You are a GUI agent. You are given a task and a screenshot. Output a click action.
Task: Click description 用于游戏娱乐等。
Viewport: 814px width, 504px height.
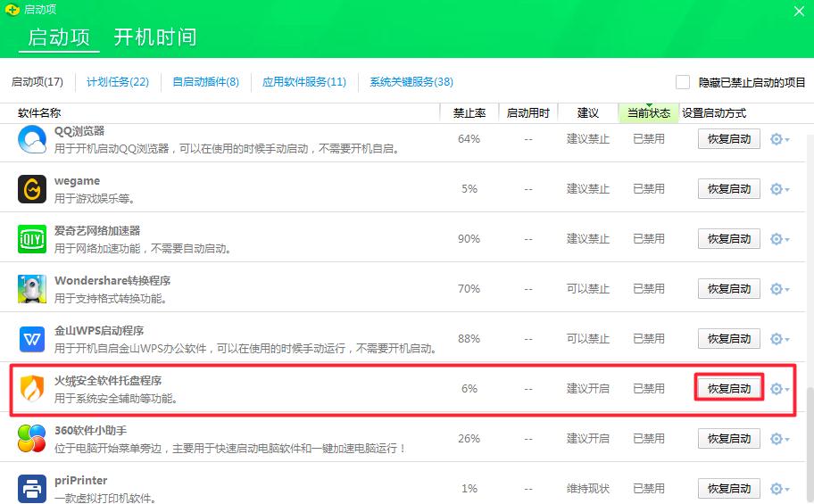pos(95,198)
